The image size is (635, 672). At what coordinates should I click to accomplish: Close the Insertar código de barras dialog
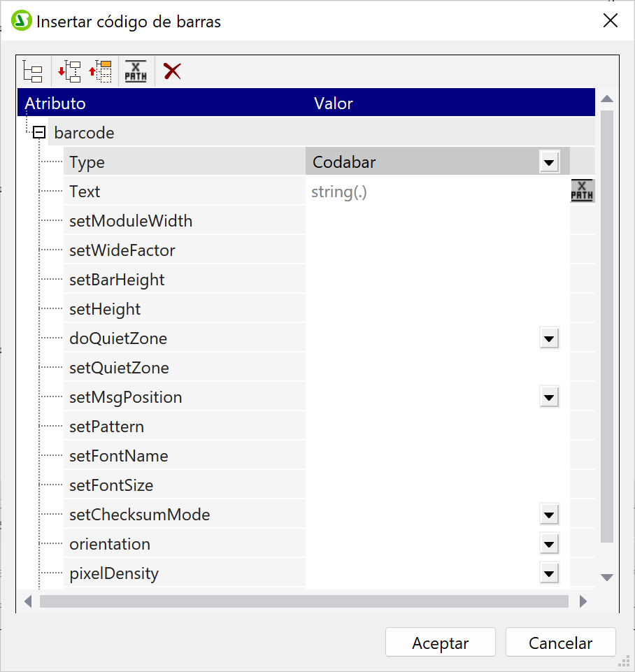610,20
